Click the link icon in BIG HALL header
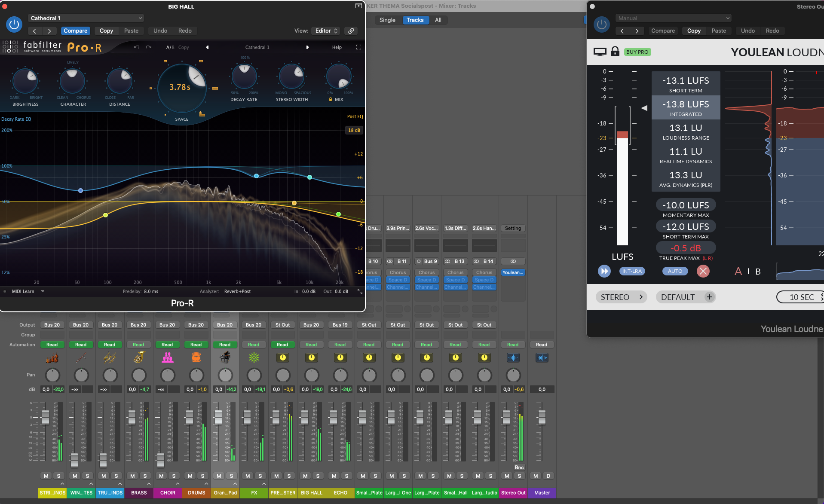 pos(351,31)
